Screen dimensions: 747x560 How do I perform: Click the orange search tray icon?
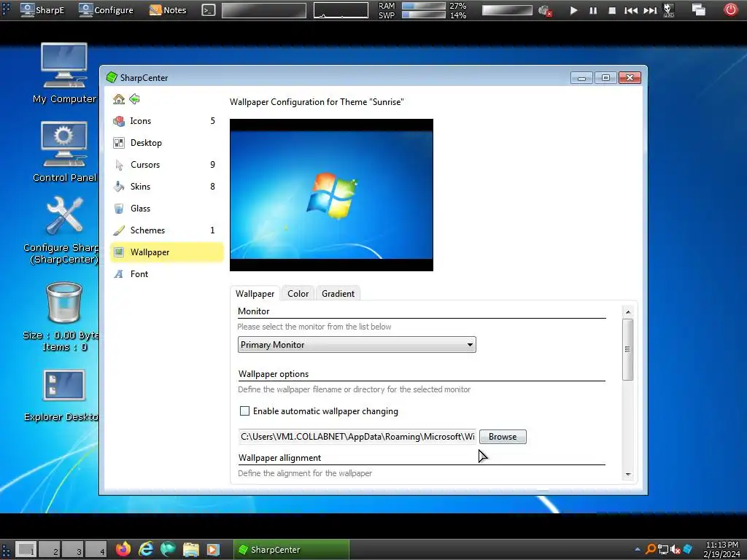[x=650, y=550]
